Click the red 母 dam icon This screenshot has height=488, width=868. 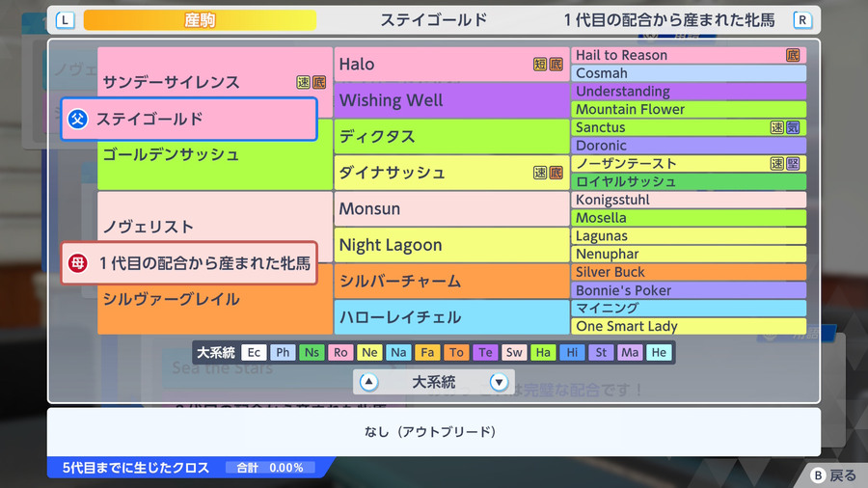(x=78, y=263)
